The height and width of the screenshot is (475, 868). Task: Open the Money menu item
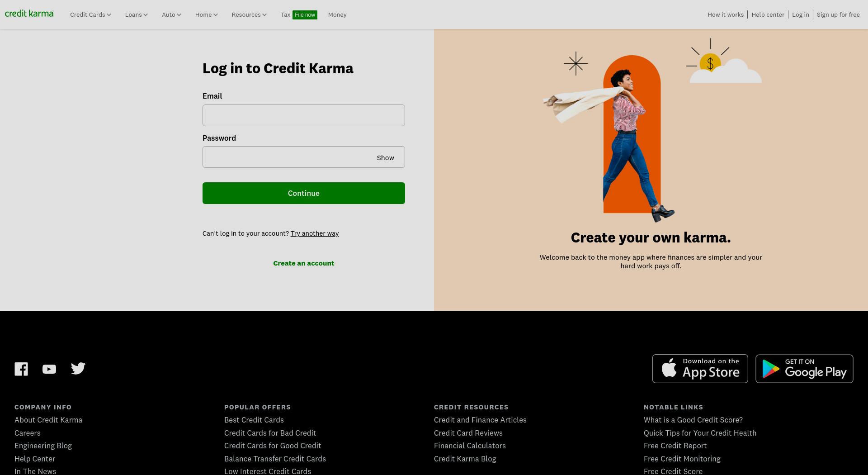[337, 15]
